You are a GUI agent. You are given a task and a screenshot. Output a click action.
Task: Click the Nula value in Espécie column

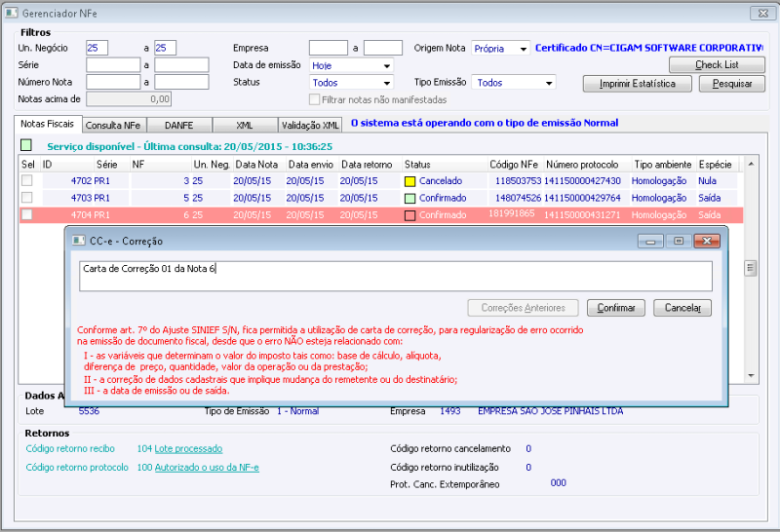tap(707, 181)
